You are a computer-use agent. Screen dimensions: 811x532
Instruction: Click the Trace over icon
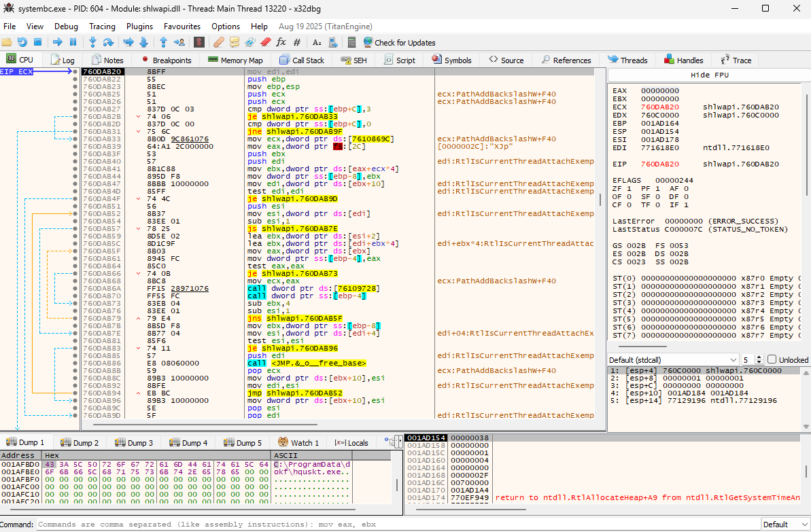click(x=143, y=42)
